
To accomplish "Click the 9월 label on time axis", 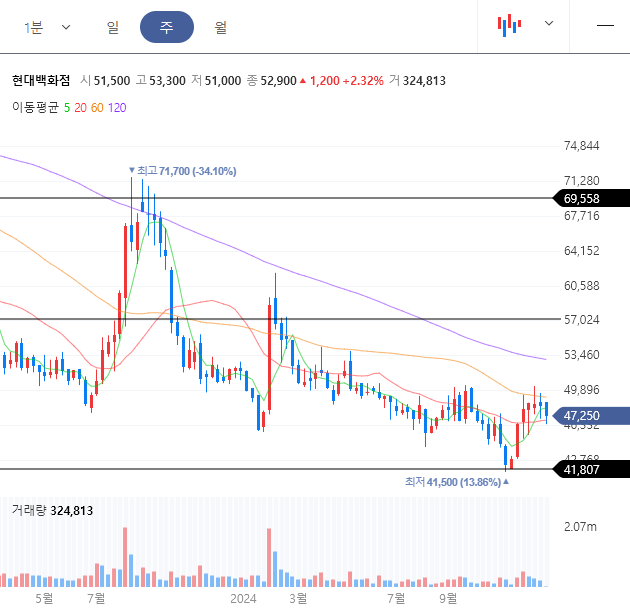I will coord(448,599).
